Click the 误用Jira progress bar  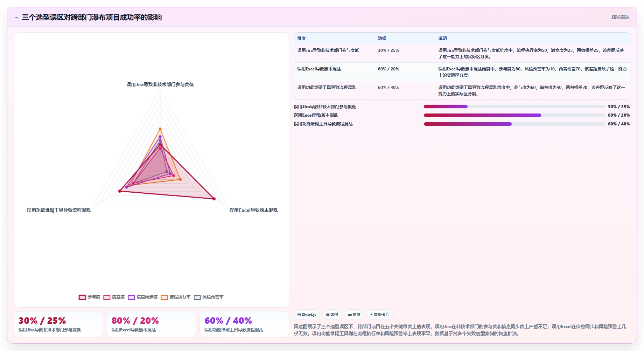point(514,106)
